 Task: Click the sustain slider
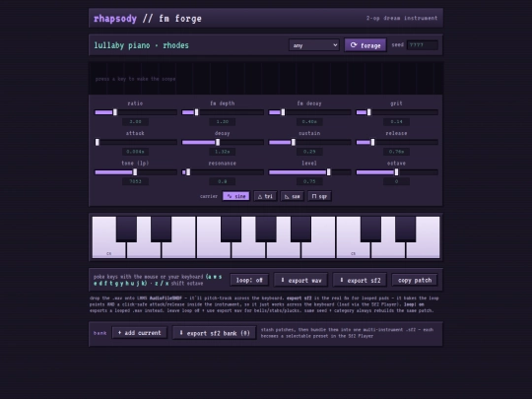point(309,142)
